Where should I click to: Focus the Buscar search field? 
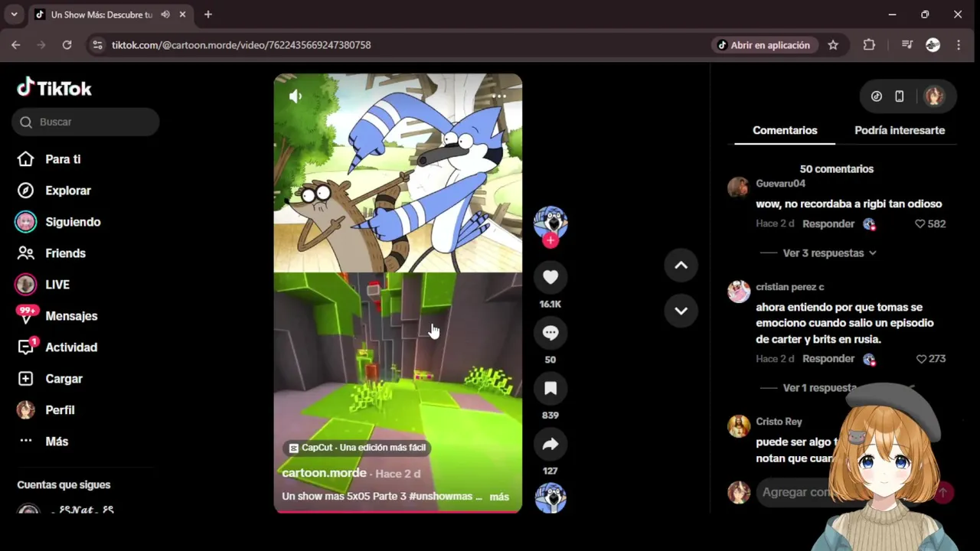pyautogui.click(x=86, y=122)
